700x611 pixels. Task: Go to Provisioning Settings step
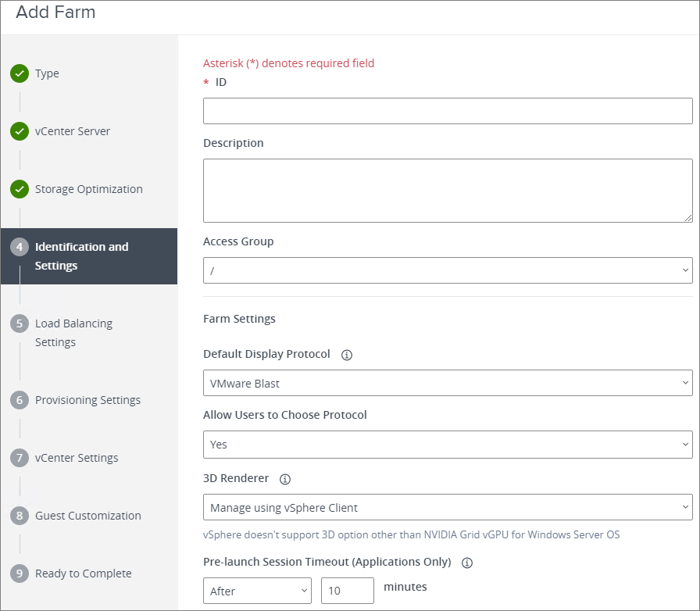tap(87, 400)
